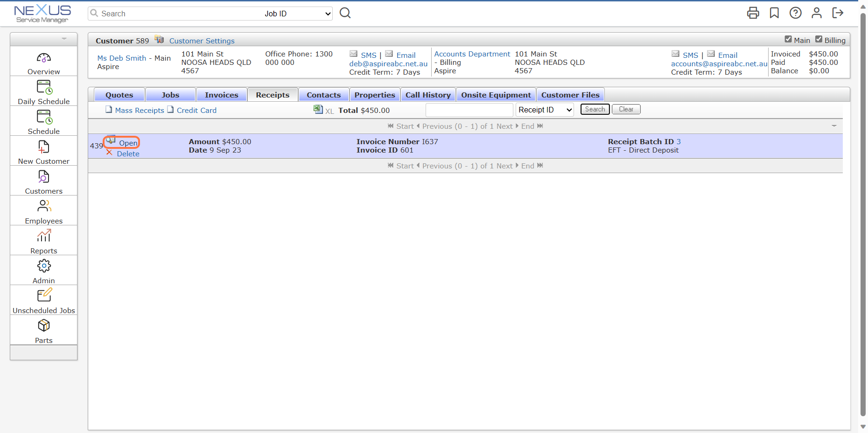Image resolution: width=868 pixels, height=433 pixels.
Task: Open the help question mark icon
Action: (x=795, y=13)
